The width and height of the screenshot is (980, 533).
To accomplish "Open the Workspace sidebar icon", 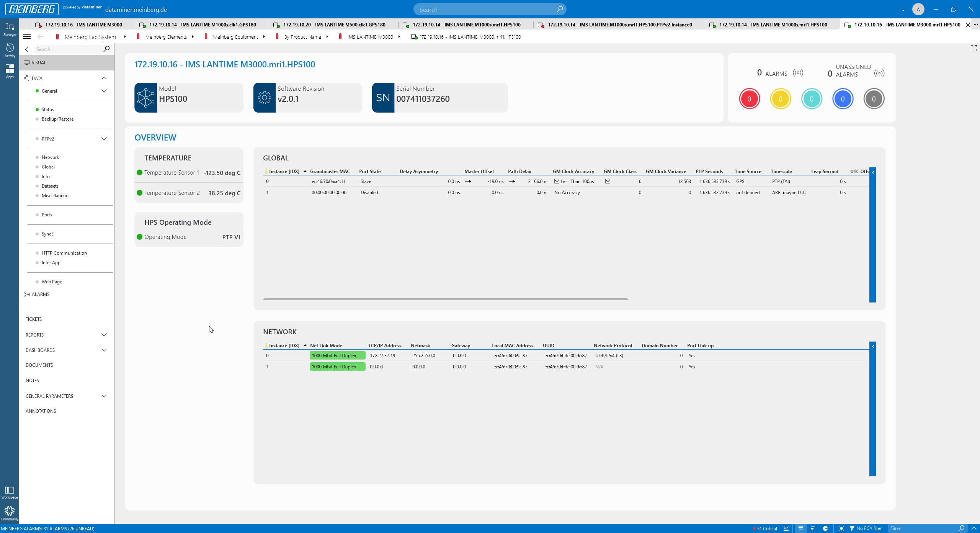I will tap(10, 492).
